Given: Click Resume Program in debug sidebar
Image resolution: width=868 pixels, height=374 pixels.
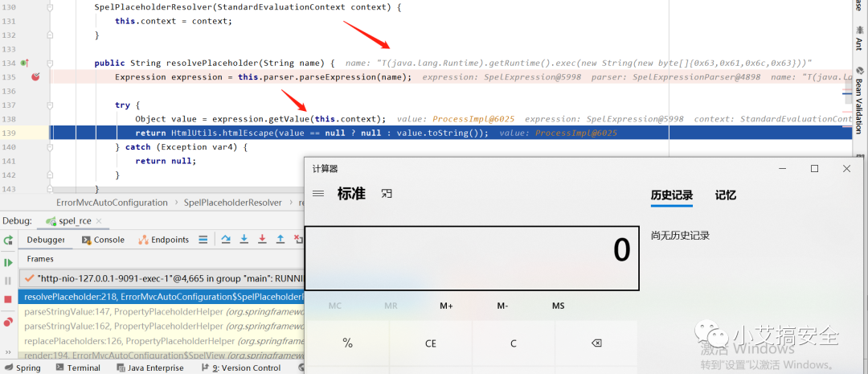Looking at the screenshot, I should click(8, 262).
